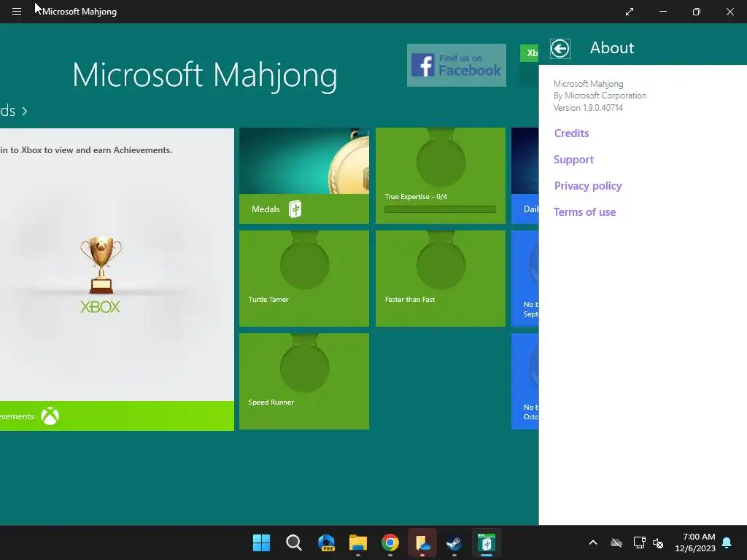Open the Find us on Facebook banner

[457, 65]
